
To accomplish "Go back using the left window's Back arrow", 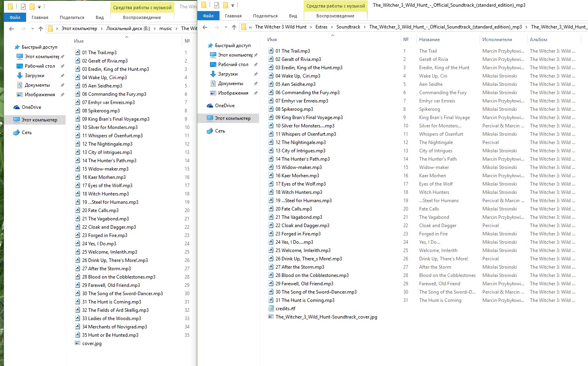I will [11, 28].
